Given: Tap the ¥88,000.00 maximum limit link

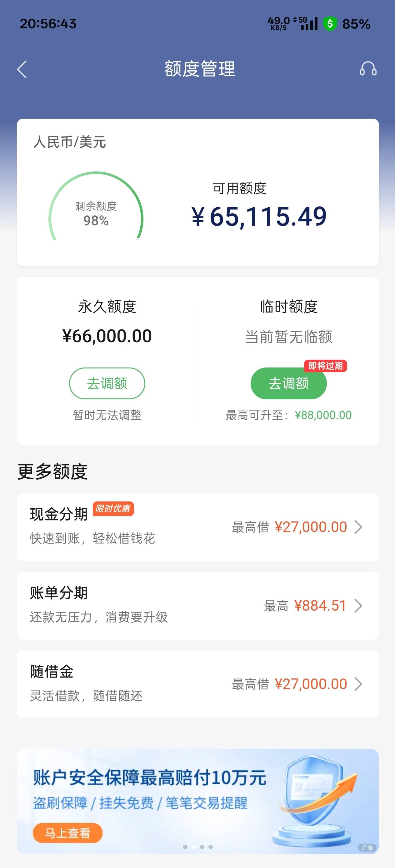Looking at the screenshot, I should coord(323,415).
